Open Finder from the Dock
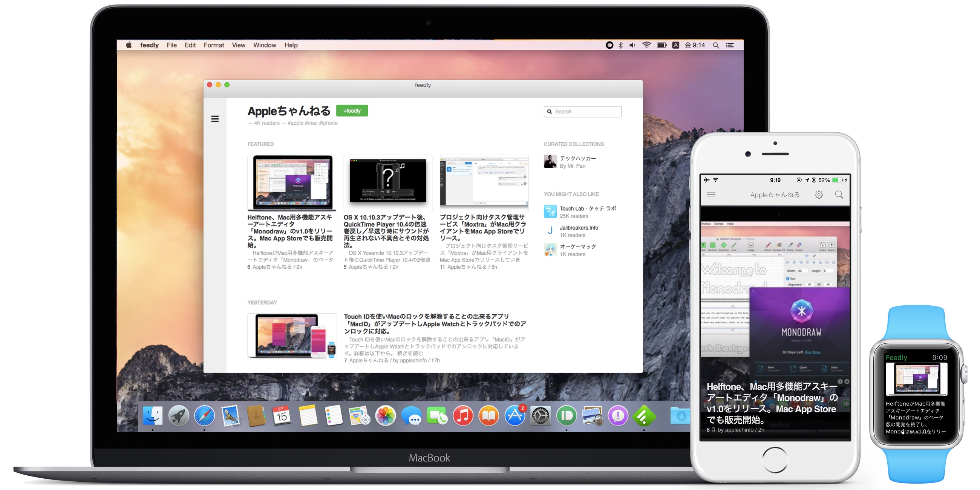 (153, 415)
